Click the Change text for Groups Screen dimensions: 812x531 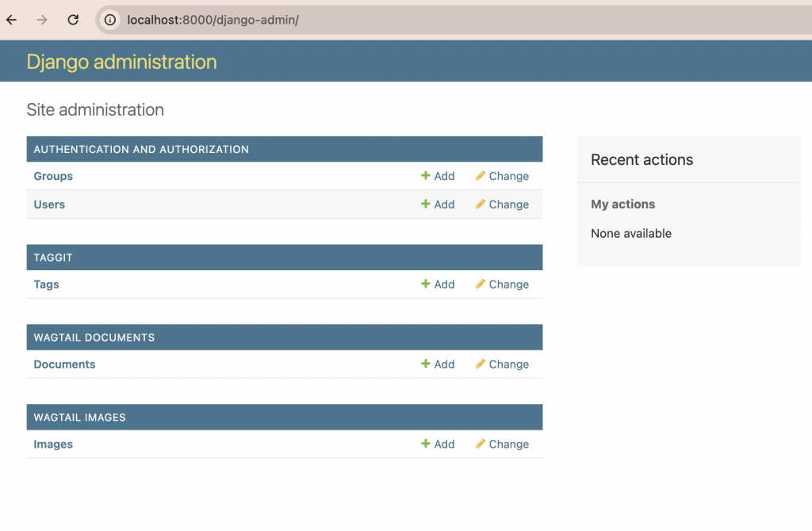[x=509, y=176]
